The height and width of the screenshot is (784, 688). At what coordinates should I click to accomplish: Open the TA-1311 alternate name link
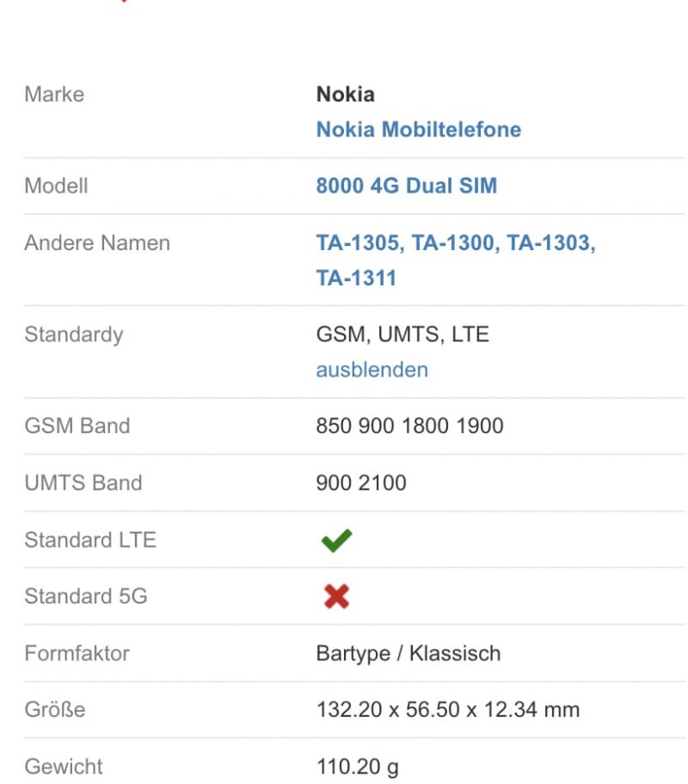356,278
